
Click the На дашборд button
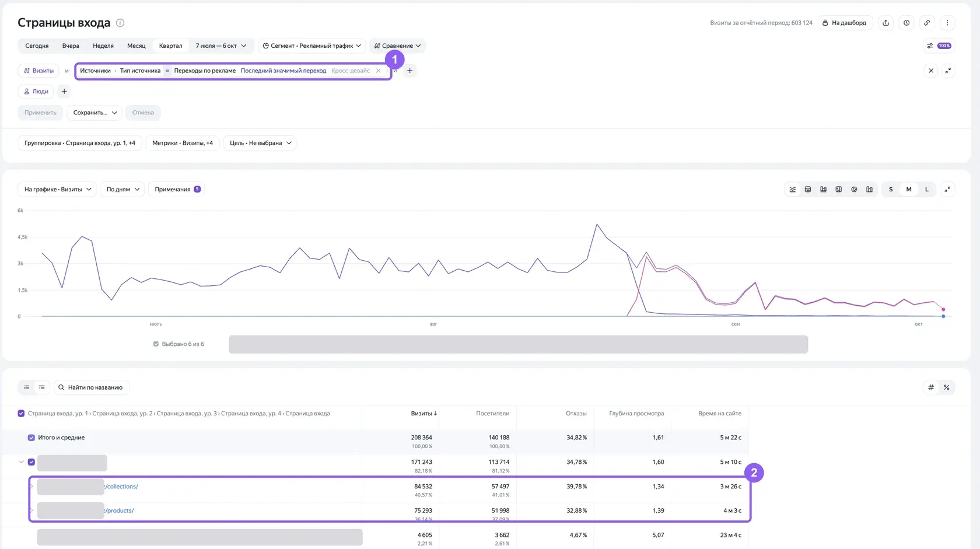845,23
